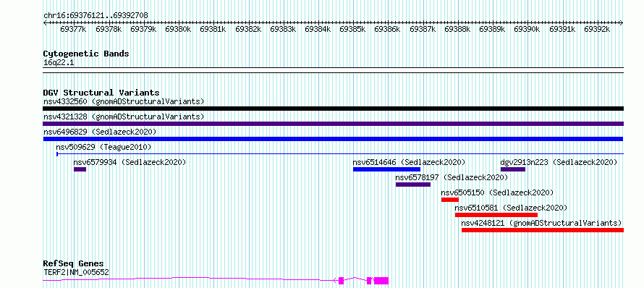
Task: Click the 69392k ruler label
Action: (597, 30)
